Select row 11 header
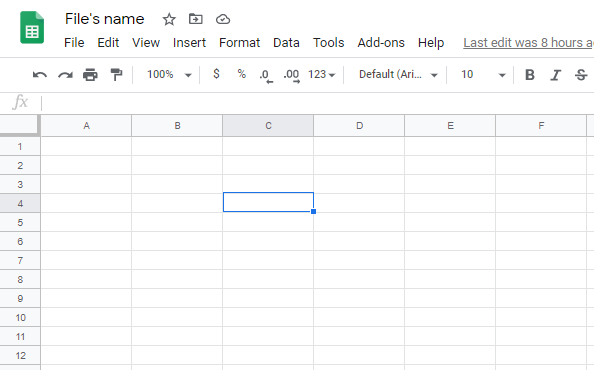 (20, 336)
